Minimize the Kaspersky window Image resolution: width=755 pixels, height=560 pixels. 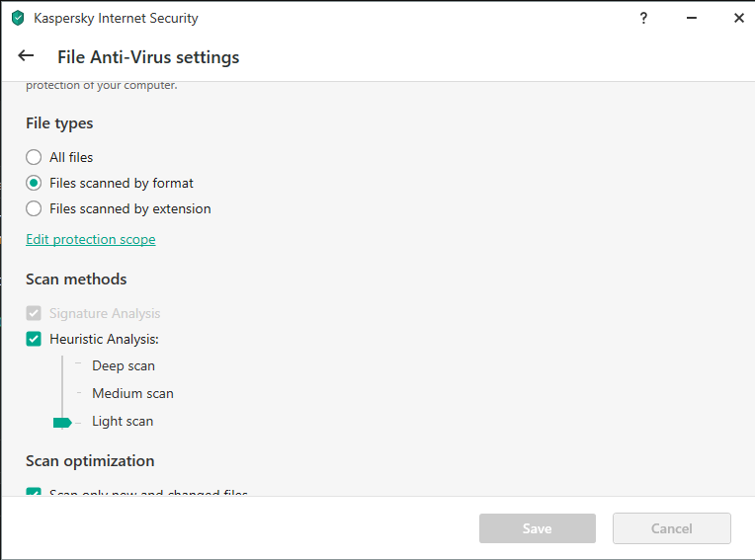(x=692, y=18)
